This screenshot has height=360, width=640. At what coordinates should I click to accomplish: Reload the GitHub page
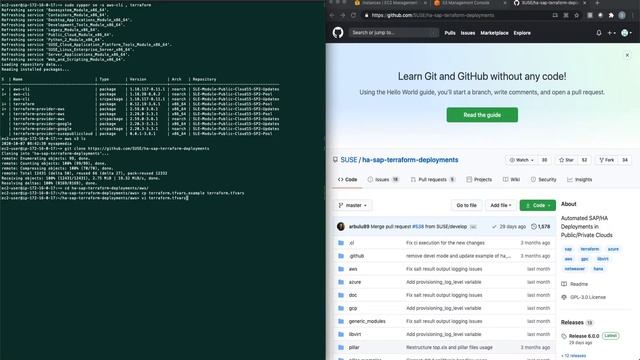point(353,16)
